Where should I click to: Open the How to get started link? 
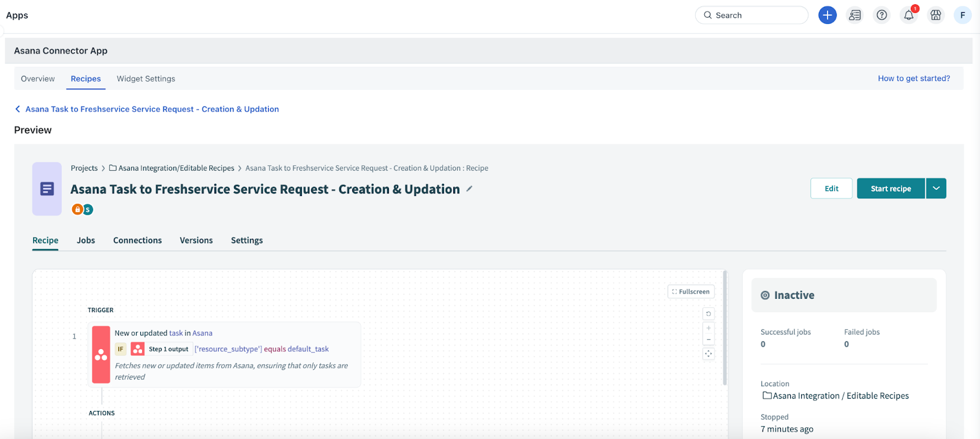click(914, 78)
